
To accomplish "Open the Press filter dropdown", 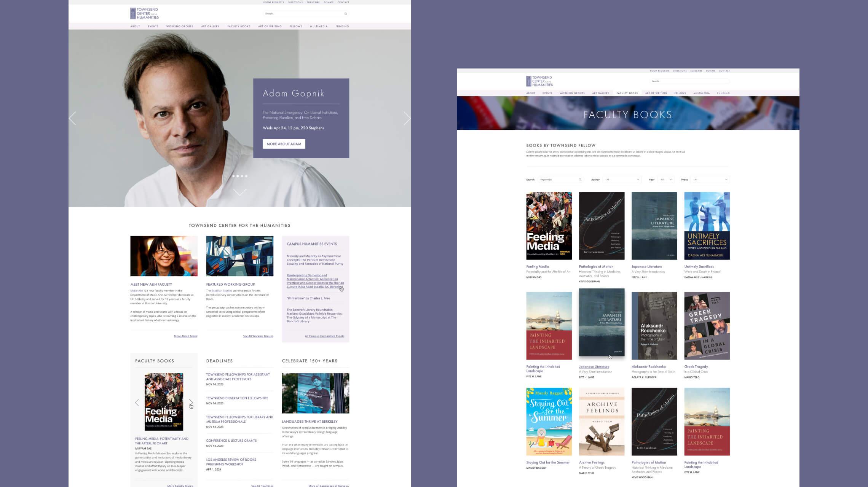I will pyautogui.click(x=710, y=180).
